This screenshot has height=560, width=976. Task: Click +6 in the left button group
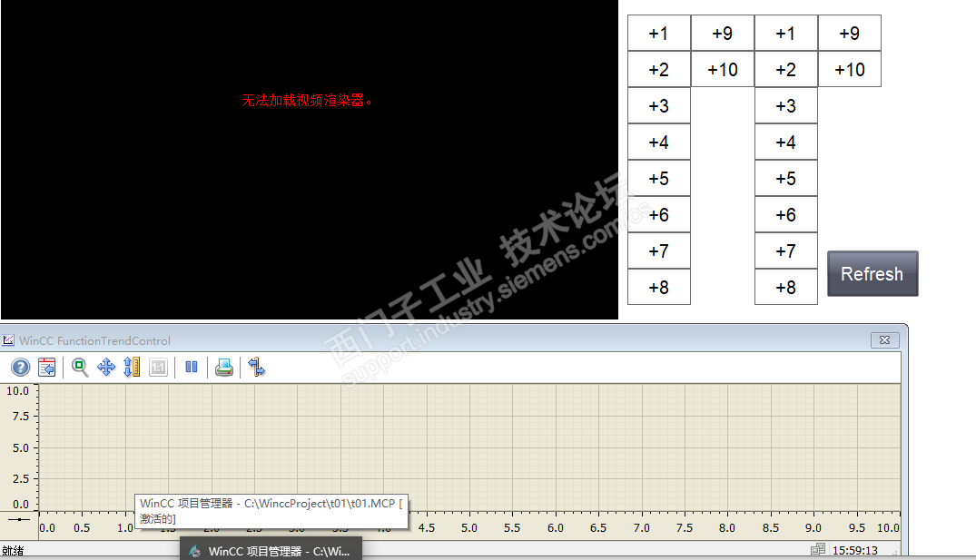tap(658, 215)
